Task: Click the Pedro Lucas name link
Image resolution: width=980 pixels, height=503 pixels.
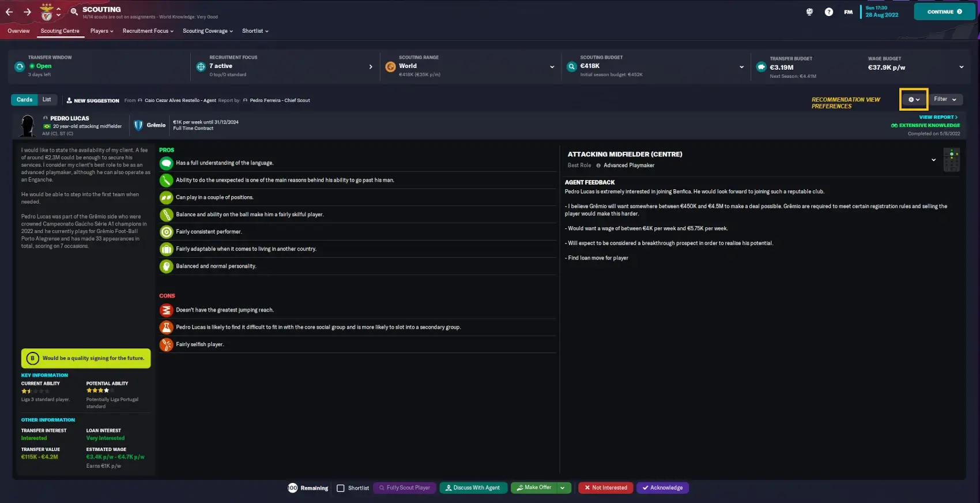Action: (69, 118)
